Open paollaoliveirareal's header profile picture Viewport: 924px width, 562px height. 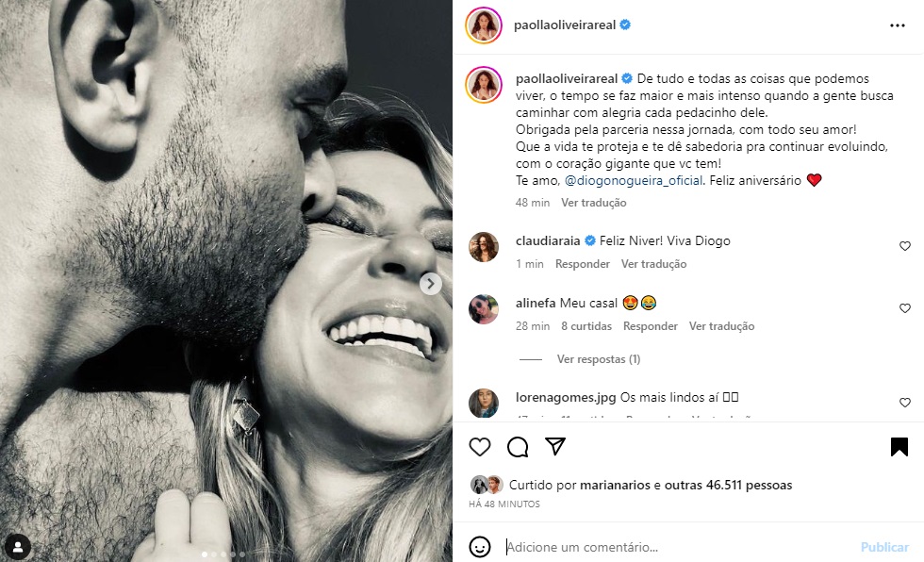coord(483,25)
